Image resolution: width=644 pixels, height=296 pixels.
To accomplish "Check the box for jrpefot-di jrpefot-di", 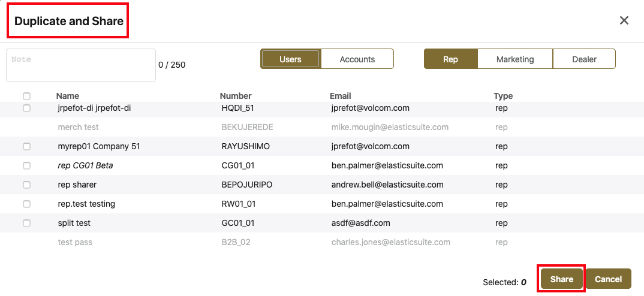I will coord(26,108).
